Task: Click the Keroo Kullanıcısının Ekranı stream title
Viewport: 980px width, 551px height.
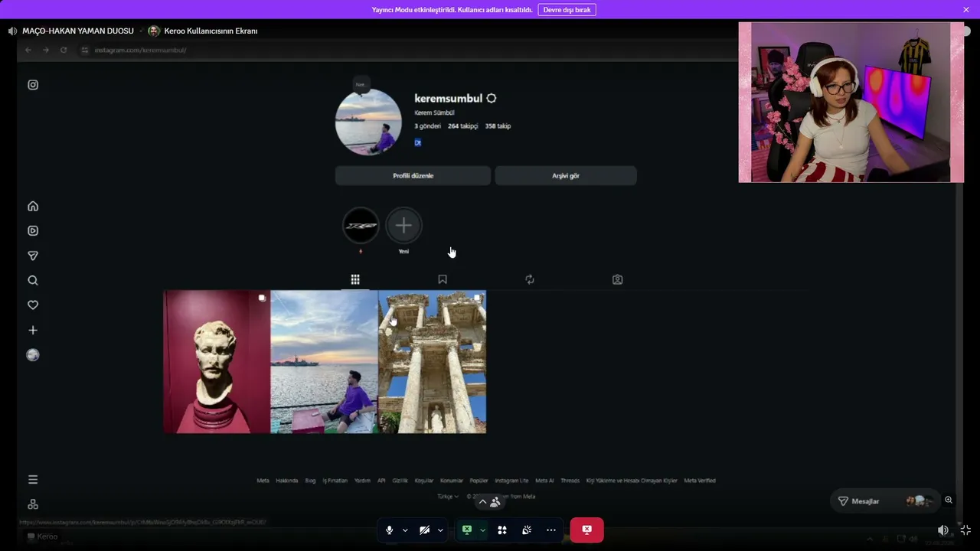Action: (211, 31)
